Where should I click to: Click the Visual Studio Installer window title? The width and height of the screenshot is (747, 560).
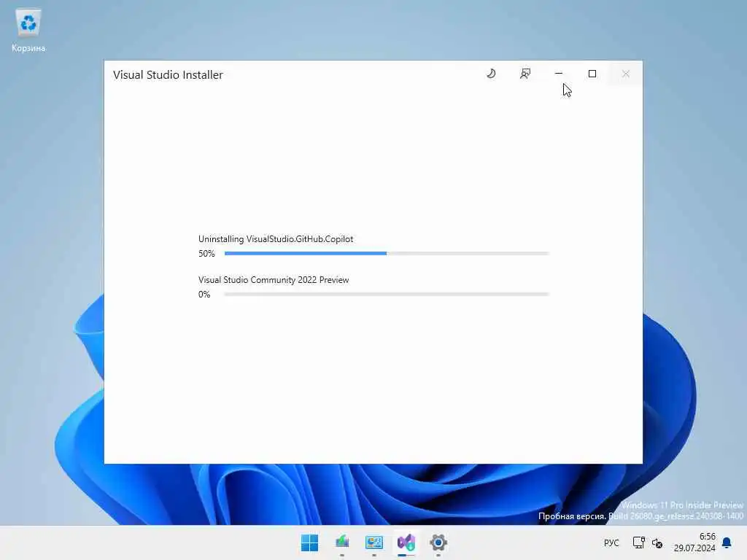tap(169, 75)
